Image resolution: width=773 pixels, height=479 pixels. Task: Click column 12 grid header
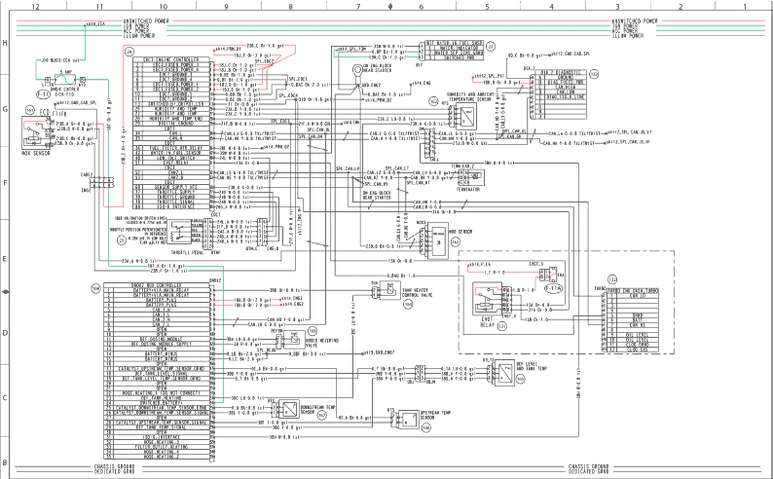(x=34, y=6)
